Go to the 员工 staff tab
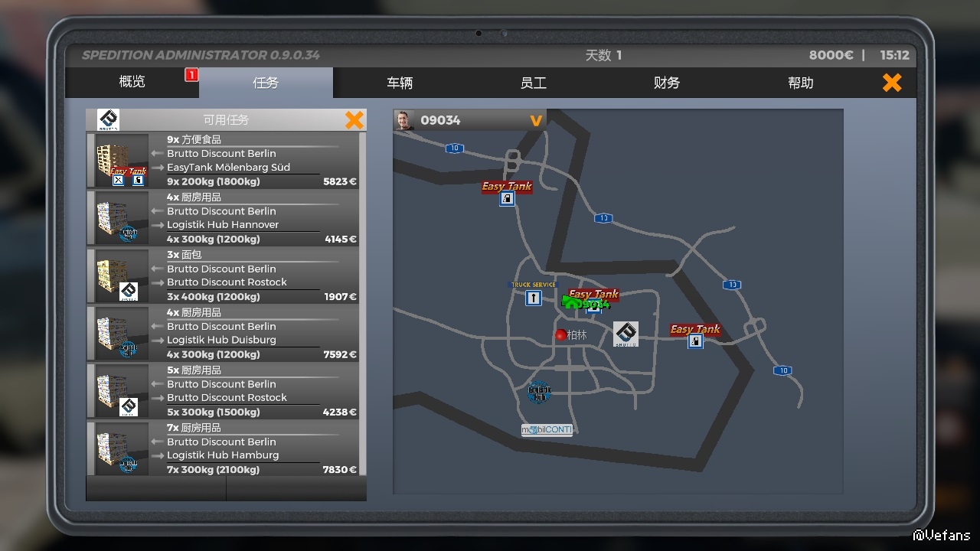This screenshot has width=980, height=551. pyautogui.click(x=533, y=82)
